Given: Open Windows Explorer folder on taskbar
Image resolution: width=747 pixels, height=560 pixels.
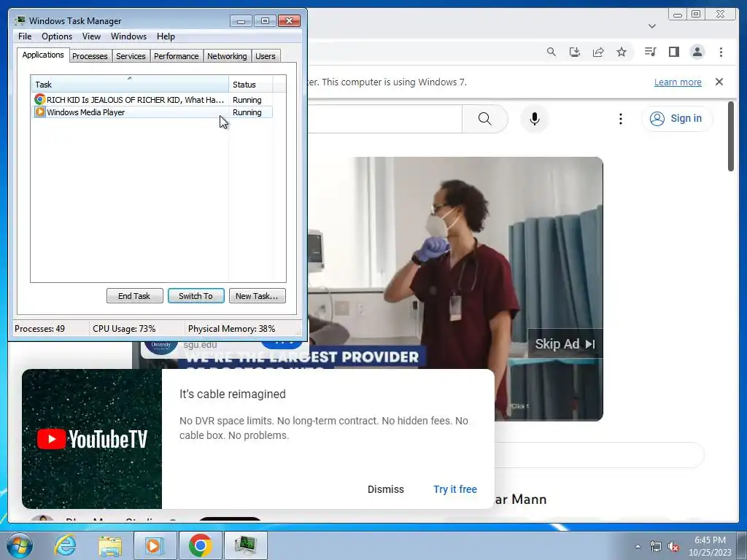Looking at the screenshot, I should pos(110,545).
